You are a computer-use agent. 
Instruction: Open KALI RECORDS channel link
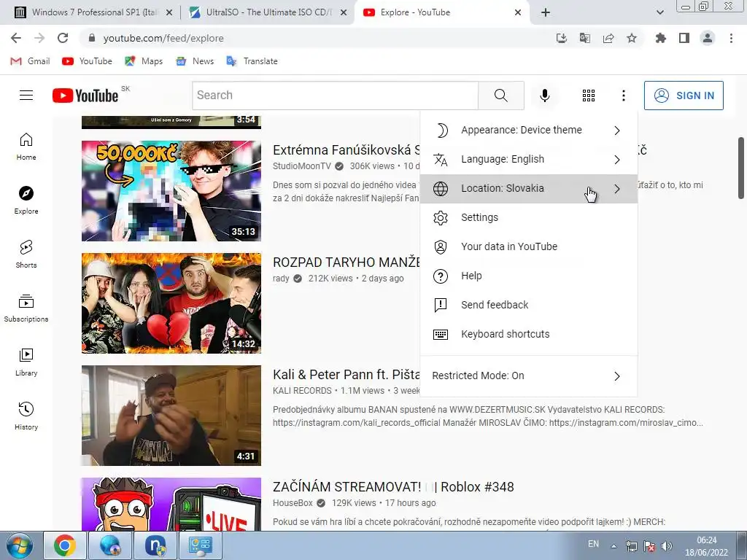pyautogui.click(x=302, y=391)
